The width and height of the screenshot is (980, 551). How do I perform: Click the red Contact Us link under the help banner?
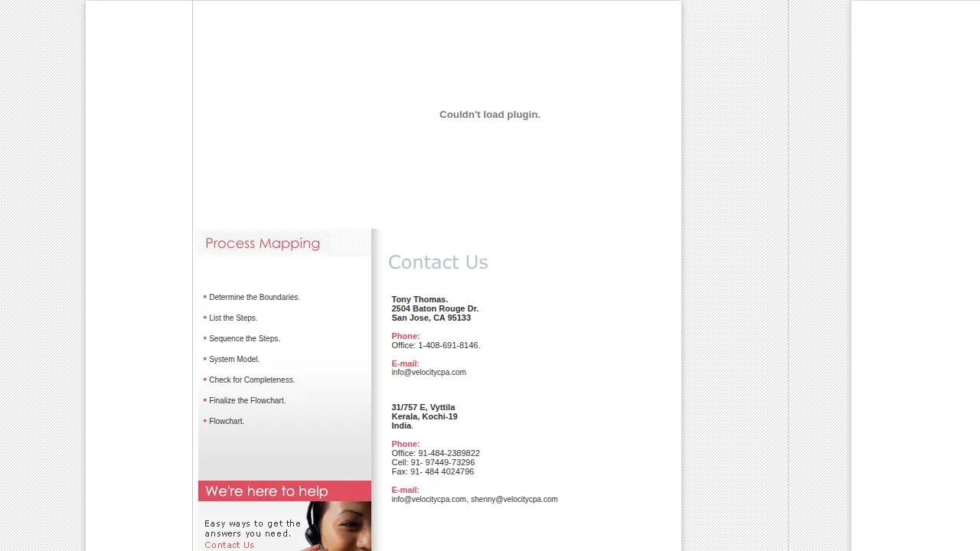pos(229,545)
